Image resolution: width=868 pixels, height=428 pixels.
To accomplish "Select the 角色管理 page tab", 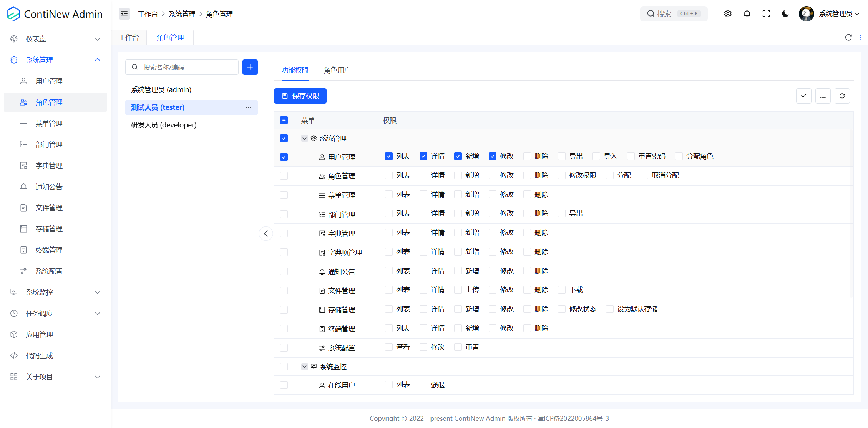I will (x=171, y=37).
